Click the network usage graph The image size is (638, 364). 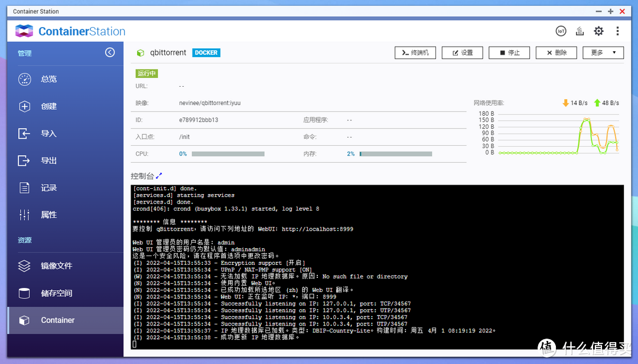tap(558, 134)
